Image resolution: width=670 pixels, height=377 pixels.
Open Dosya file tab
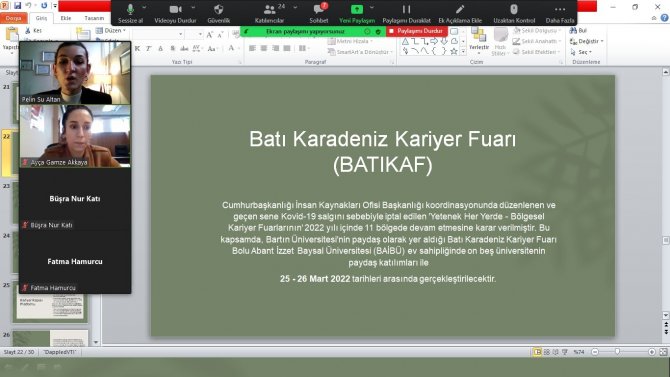(14, 18)
